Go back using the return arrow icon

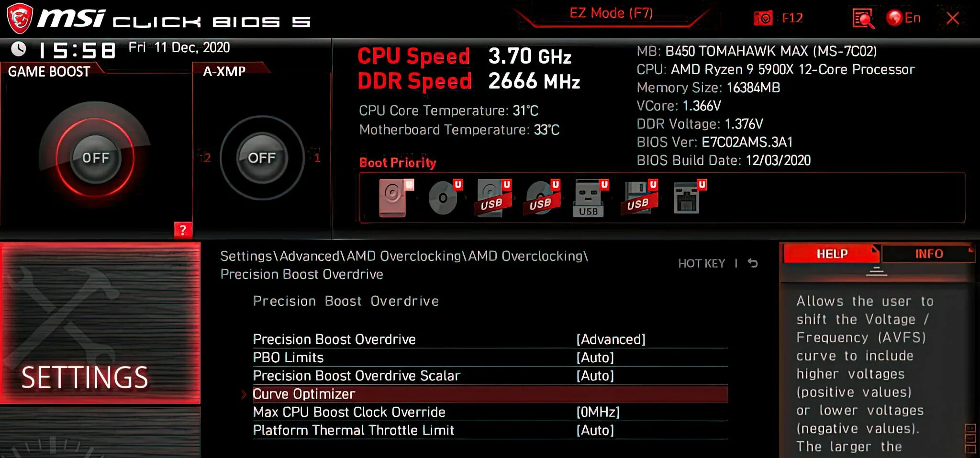(x=753, y=263)
